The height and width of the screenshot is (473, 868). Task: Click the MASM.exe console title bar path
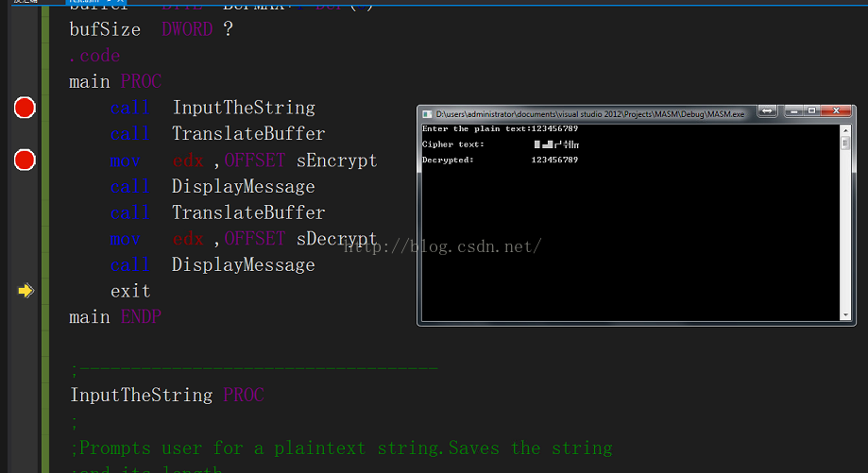pyautogui.click(x=590, y=114)
